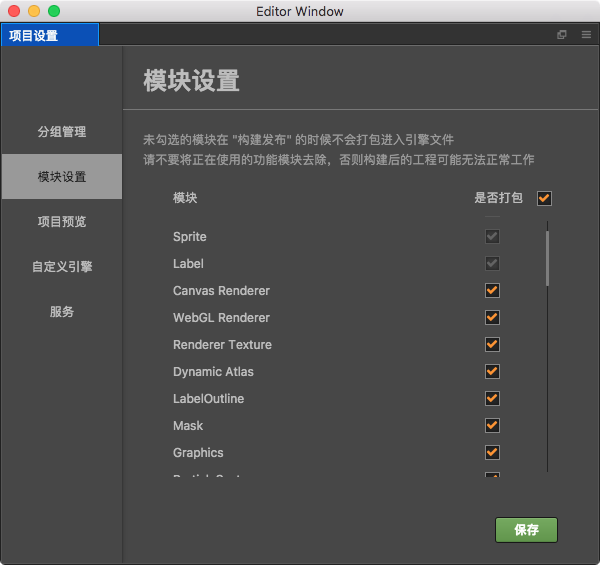Toggle the Dynamic Atlas checkbox
The height and width of the screenshot is (565, 600).
pos(492,371)
